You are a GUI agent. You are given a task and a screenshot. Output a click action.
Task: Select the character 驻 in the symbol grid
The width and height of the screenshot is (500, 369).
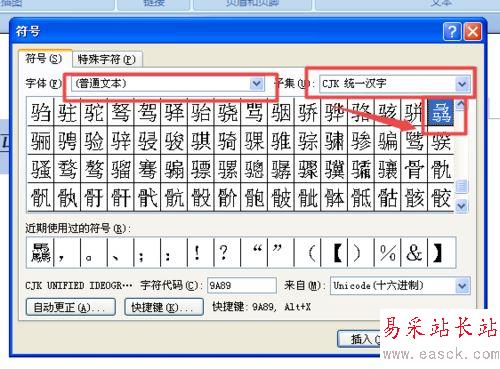click(x=67, y=112)
